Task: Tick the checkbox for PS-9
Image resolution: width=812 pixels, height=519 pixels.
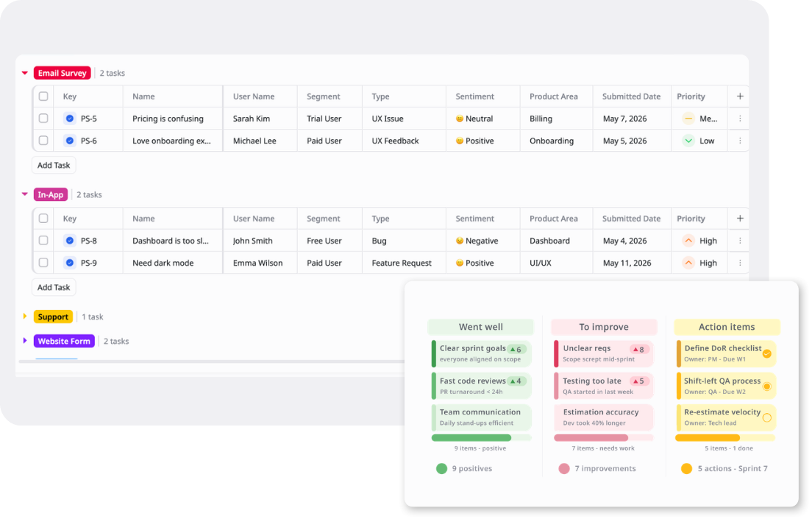Action: (43, 263)
